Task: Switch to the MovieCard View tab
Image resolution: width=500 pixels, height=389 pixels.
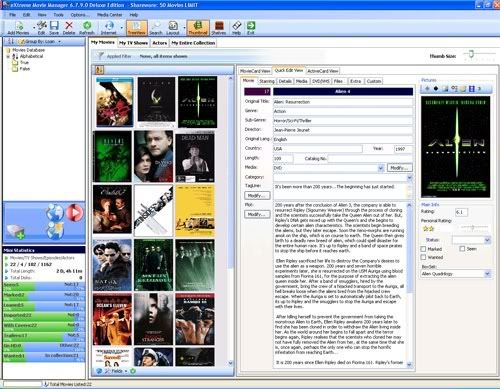Action: pyautogui.click(x=255, y=71)
